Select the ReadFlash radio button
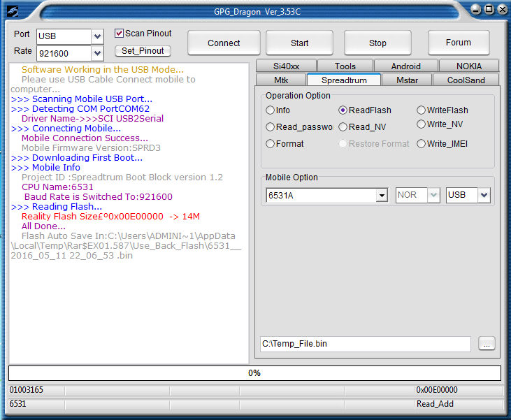 tap(343, 110)
